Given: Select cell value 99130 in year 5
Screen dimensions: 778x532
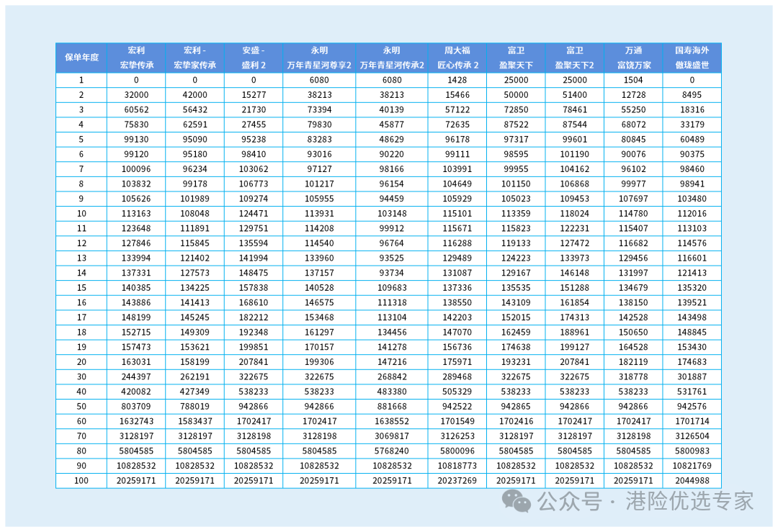Looking at the screenshot, I should (x=136, y=140).
